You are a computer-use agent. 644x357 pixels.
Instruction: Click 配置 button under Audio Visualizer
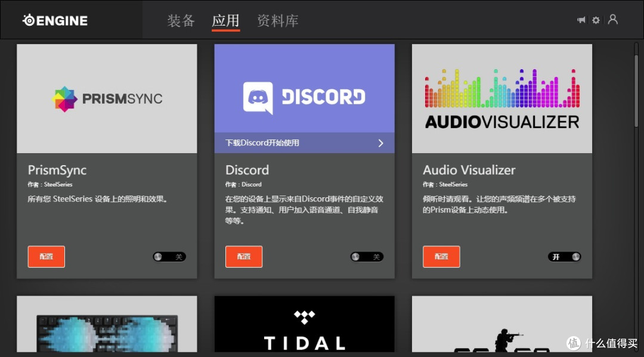click(x=441, y=256)
